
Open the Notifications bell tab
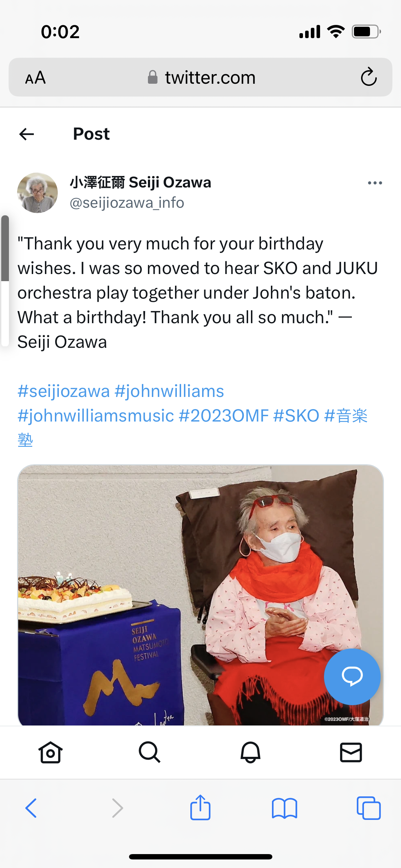(251, 752)
